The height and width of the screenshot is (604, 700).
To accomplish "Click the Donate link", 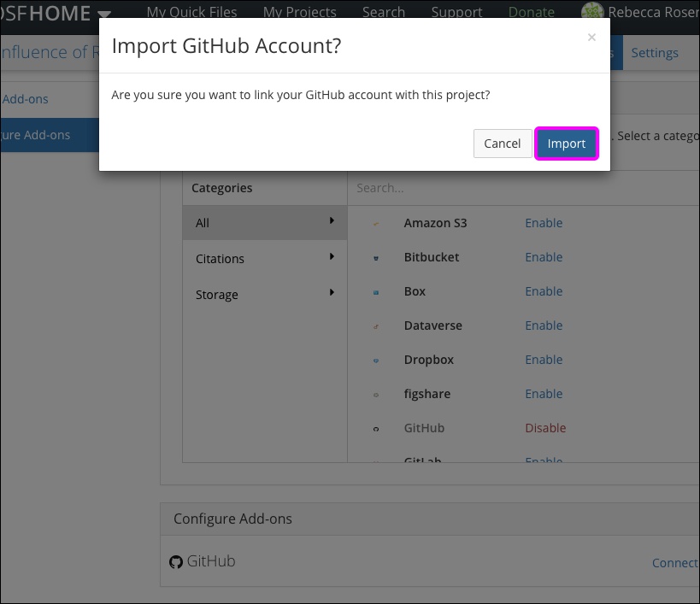I will point(532,12).
